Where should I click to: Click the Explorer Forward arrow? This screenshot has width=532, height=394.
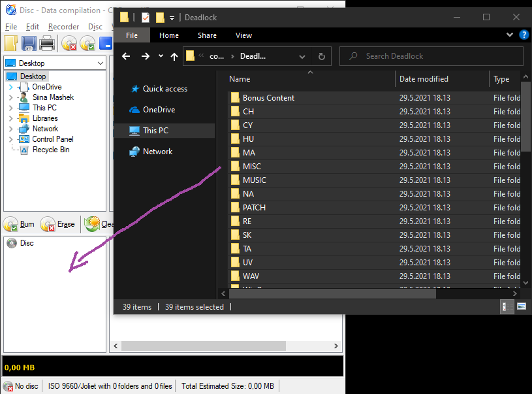(x=145, y=56)
